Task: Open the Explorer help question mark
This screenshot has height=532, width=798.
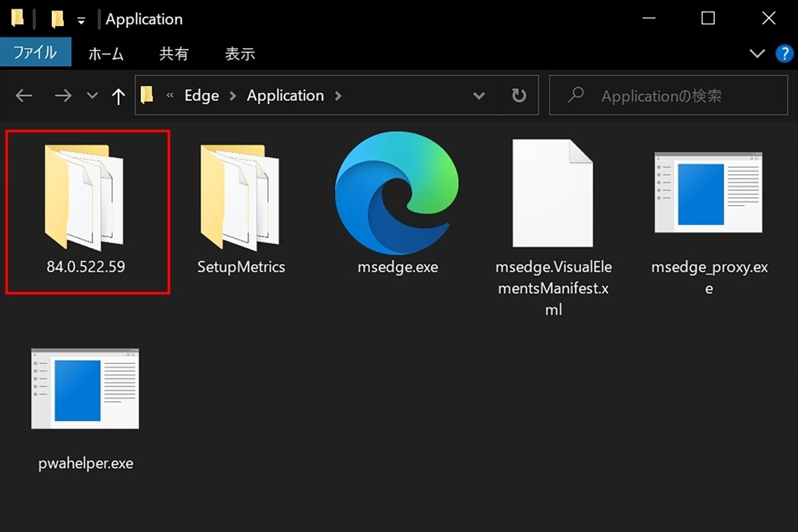Action: (x=785, y=54)
